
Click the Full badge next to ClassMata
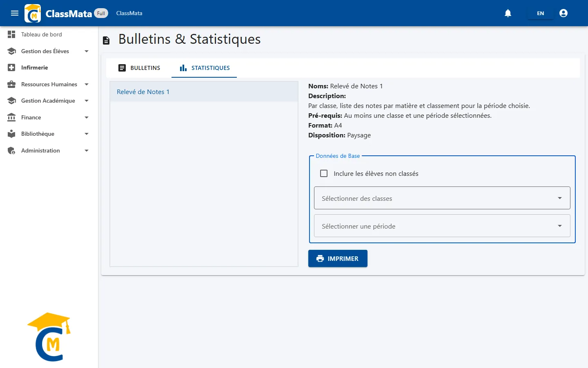point(101,13)
